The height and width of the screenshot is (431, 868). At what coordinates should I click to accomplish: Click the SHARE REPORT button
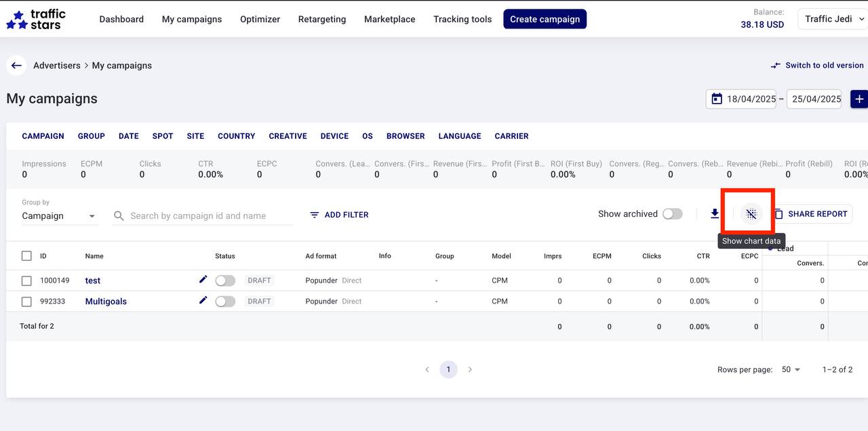tap(811, 214)
